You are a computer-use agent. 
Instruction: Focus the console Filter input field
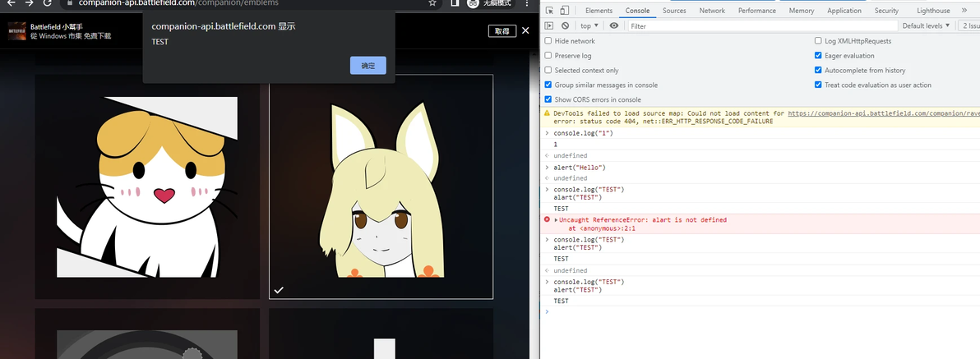tap(762, 25)
